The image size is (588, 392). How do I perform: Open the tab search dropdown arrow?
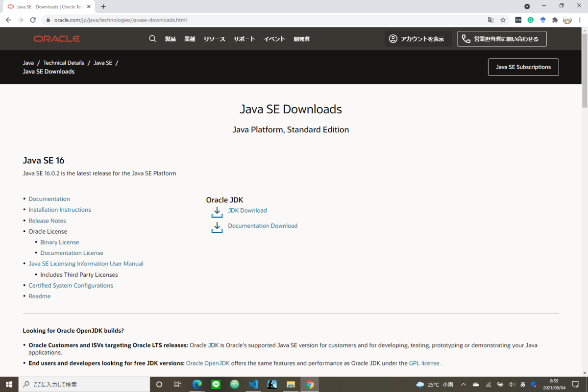point(527,6)
